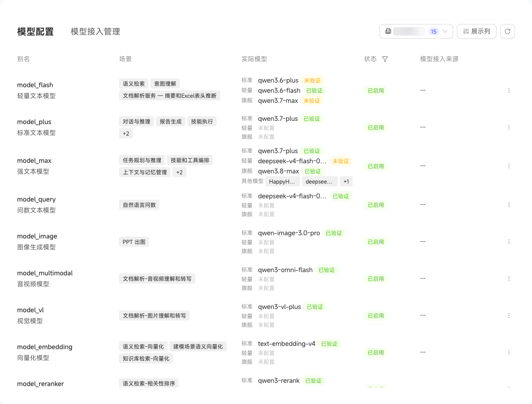Click the model_flash alias
This screenshot has width=532, height=404.
tap(35, 85)
